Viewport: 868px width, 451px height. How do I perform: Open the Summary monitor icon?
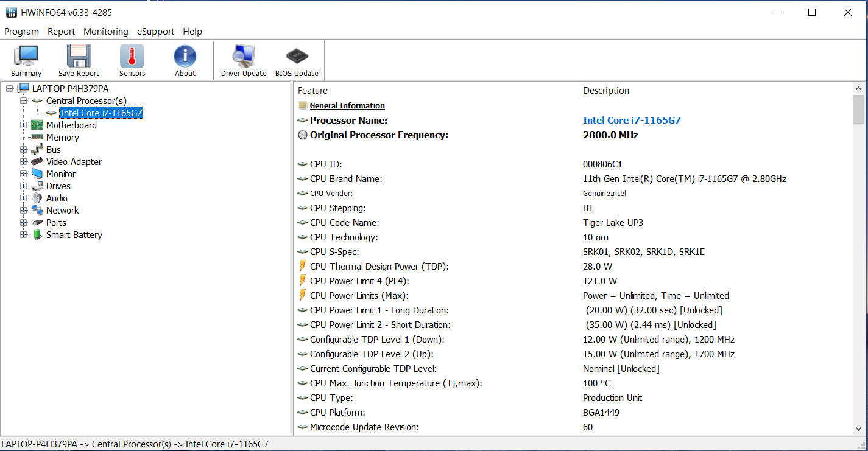click(x=26, y=56)
